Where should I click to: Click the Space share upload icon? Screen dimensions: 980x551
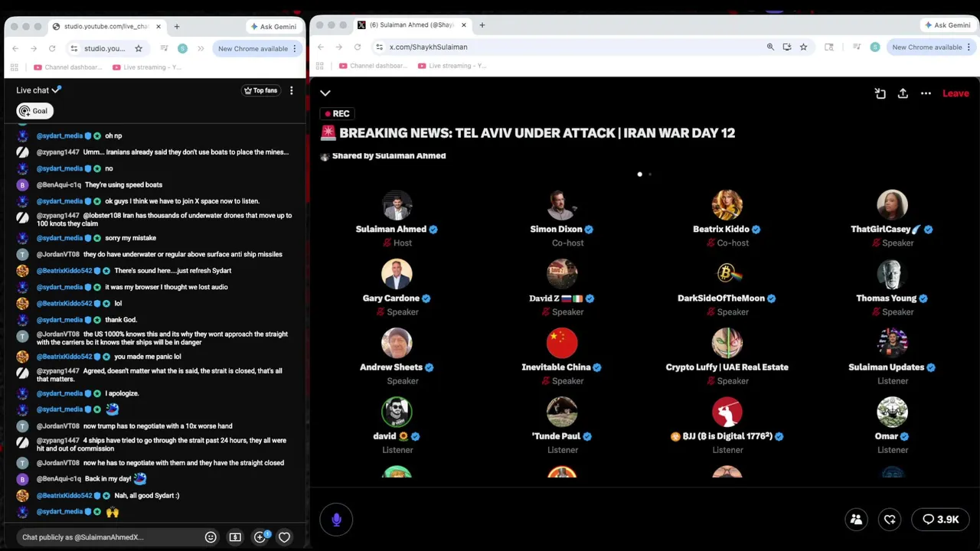(x=903, y=93)
